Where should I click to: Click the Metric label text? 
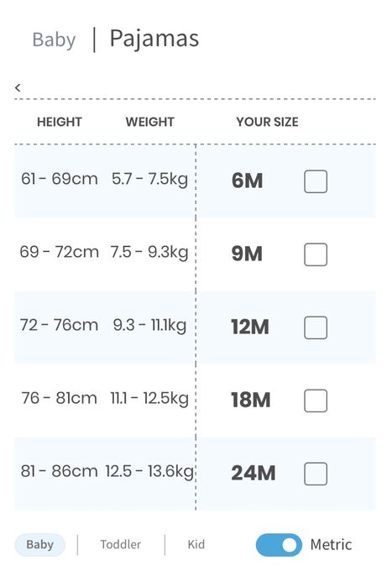(331, 545)
